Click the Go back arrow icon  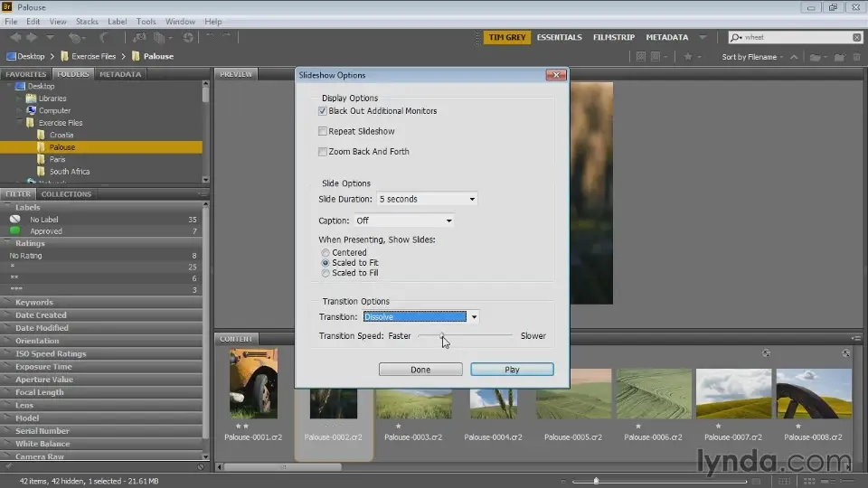[15, 38]
